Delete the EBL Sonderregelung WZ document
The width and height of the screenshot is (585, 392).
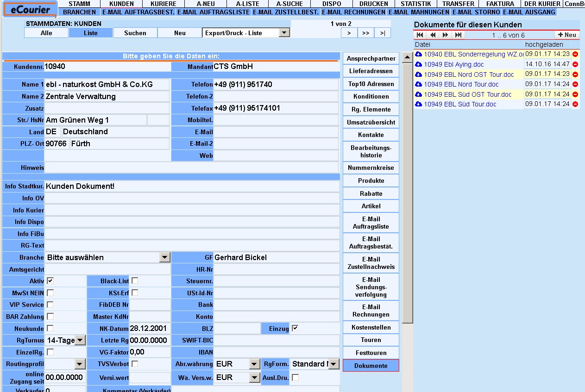coord(575,54)
